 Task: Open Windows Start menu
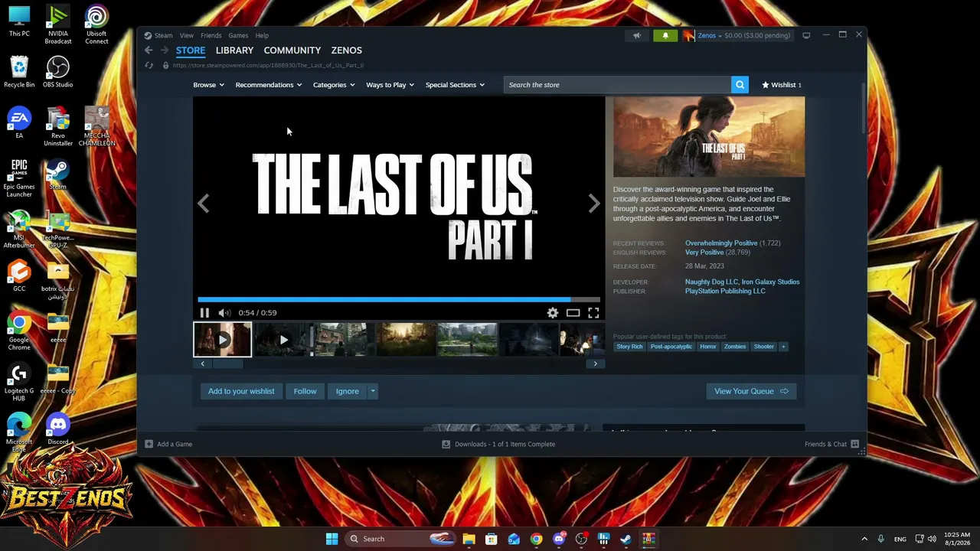[332, 539]
